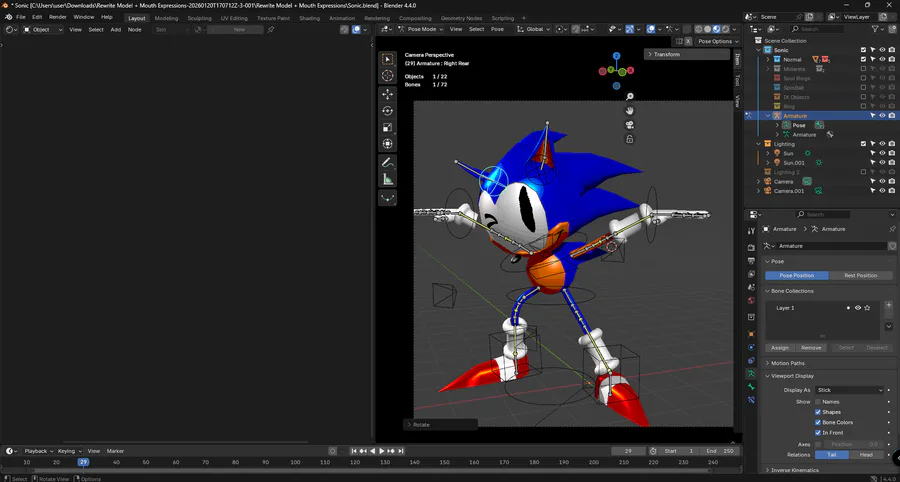The height and width of the screenshot is (482, 900).
Task: Click the hand pan view icon
Action: (x=630, y=110)
